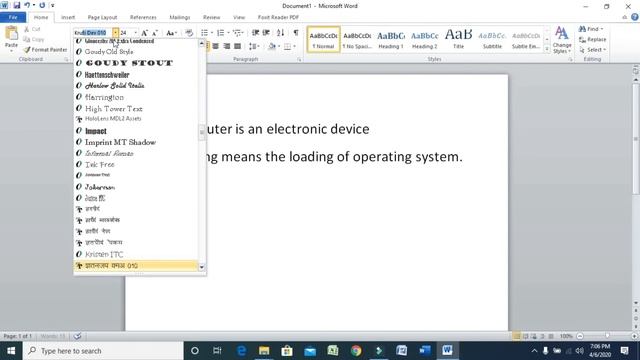
Task: Select the Impact font from list
Action: [x=136, y=131]
